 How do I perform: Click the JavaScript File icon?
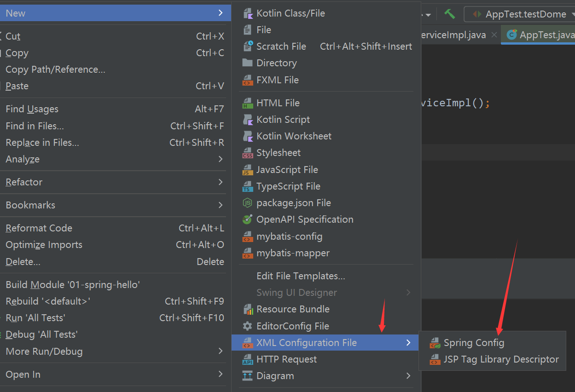pos(248,170)
